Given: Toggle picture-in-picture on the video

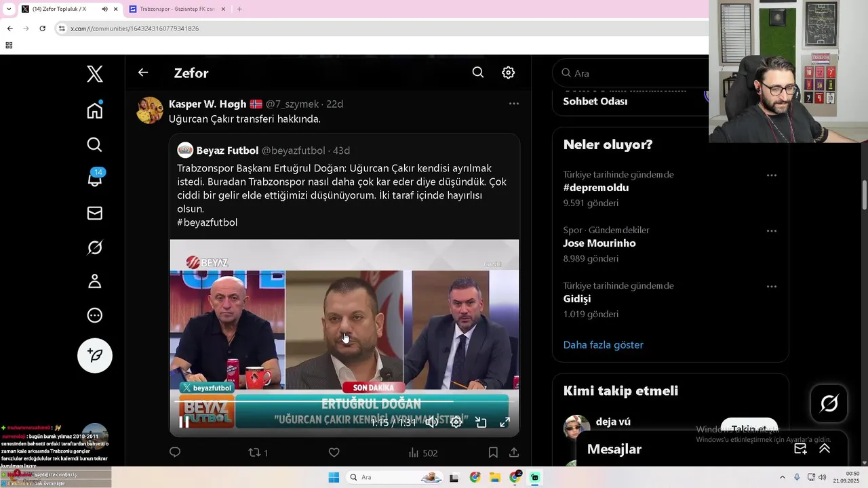Looking at the screenshot, I should [x=481, y=422].
